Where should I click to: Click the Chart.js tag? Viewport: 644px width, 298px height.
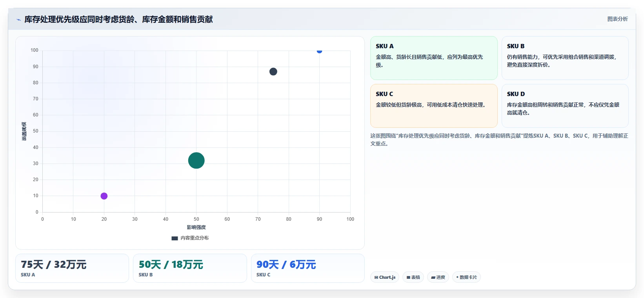click(385, 277)
